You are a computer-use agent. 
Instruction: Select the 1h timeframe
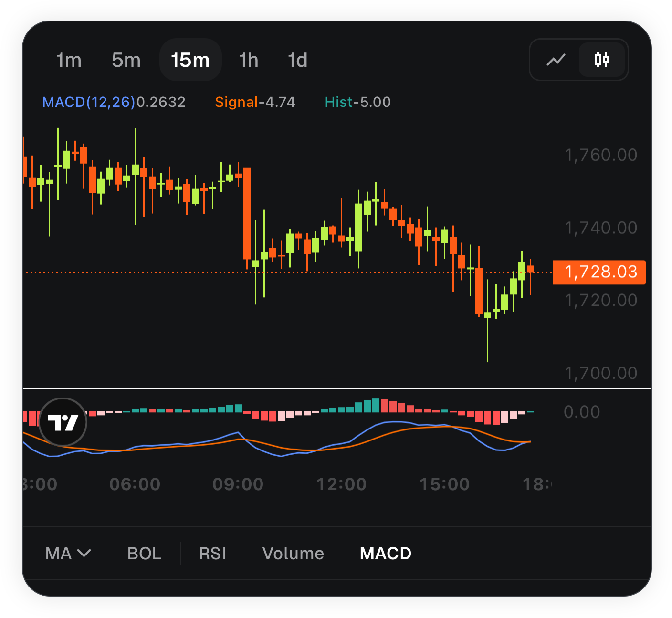249,60
